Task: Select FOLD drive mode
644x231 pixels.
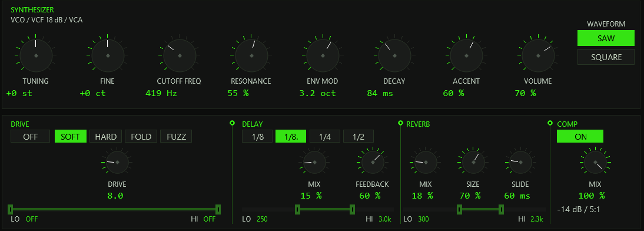Action: (x=141, y=137)
